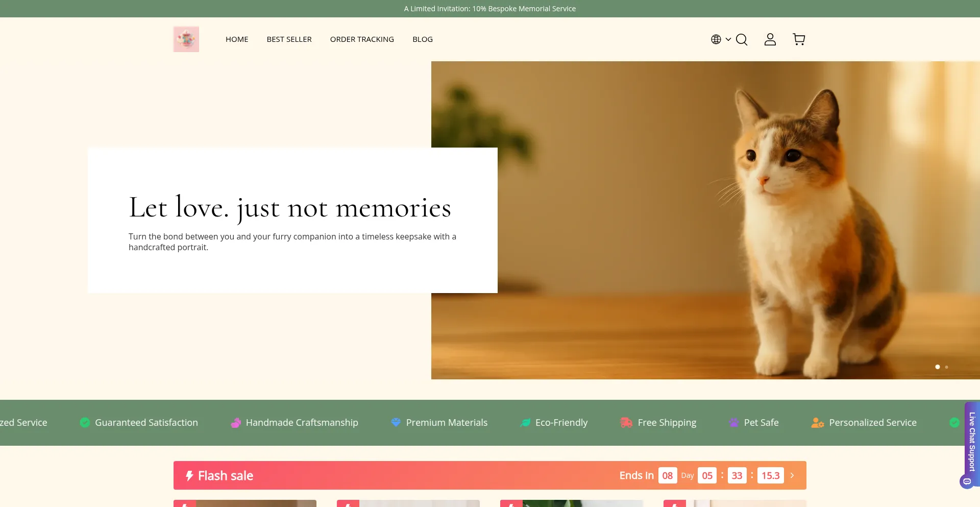The image size is (980, 507).
Task: Switch to the second carousel slide dot
Action: pyautogui.click(x=946, y=367)
